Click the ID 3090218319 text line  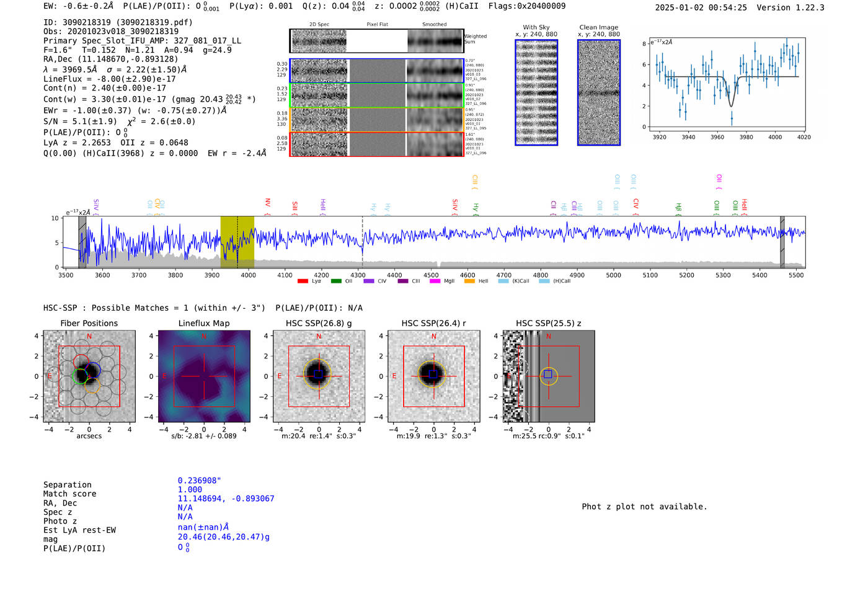pos(118,22)
